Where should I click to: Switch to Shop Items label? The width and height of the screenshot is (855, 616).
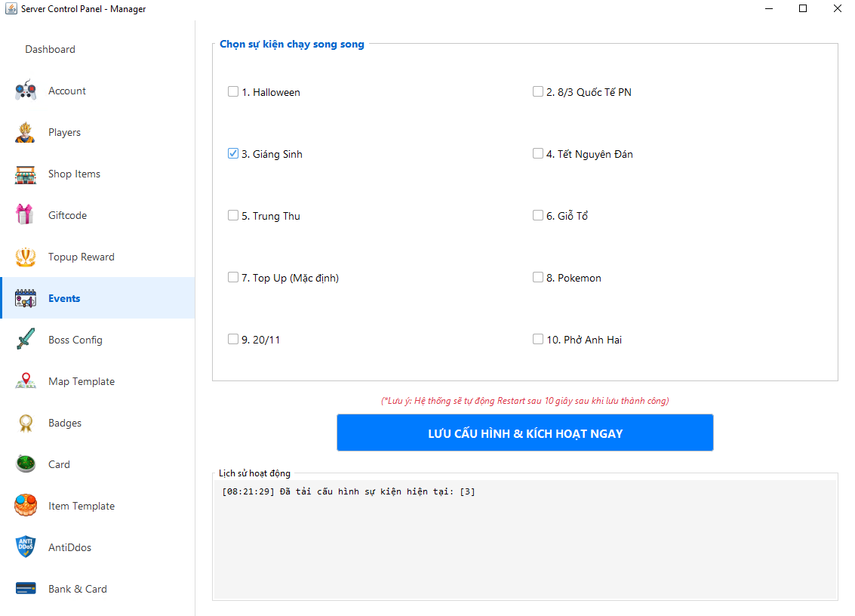pos(74,174)
